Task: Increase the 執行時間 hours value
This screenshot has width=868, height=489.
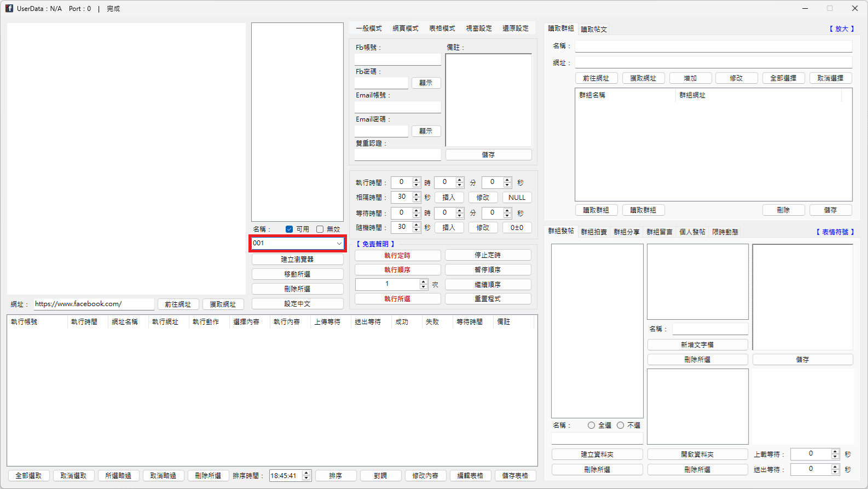Action: pos(416,180)
